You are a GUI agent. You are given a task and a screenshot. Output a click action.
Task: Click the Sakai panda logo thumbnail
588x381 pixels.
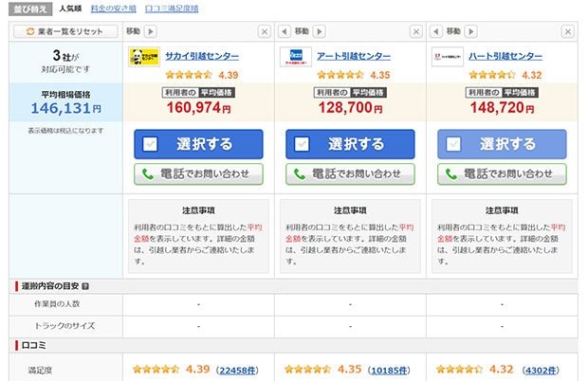point(144,57)
